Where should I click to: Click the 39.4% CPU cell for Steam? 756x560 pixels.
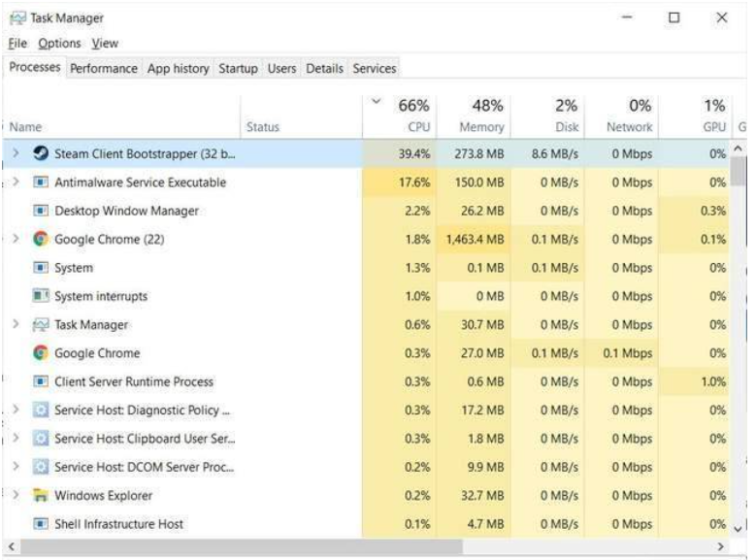(399, 154)
